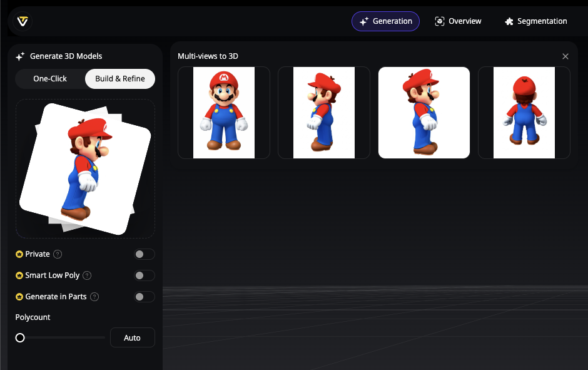Enable the Smart Low Poly switch
The image size is (588, 370).
pyautogui.click(x=144, y=275)
